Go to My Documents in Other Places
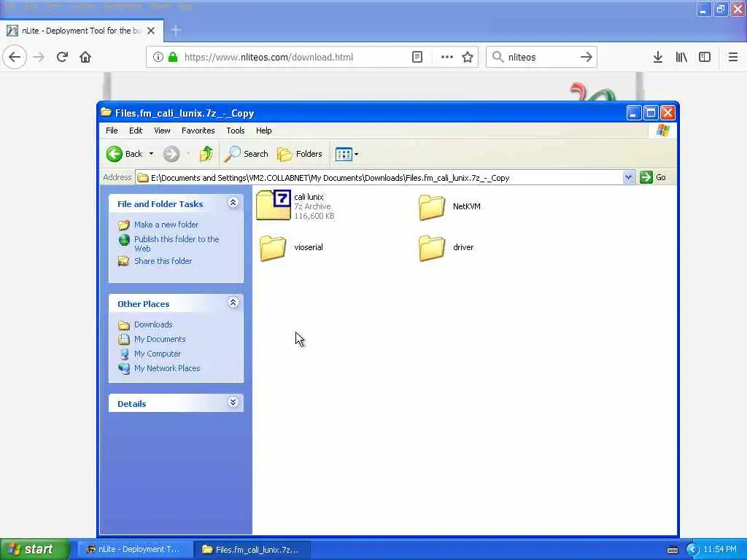The height and width of the screenshot is (560, 747). tap(160, 339)
